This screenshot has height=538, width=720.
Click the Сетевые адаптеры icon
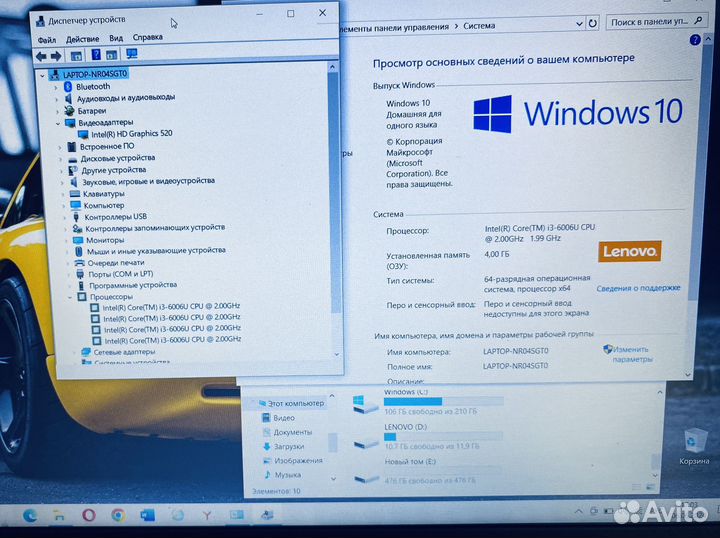[x=86, y=352]
